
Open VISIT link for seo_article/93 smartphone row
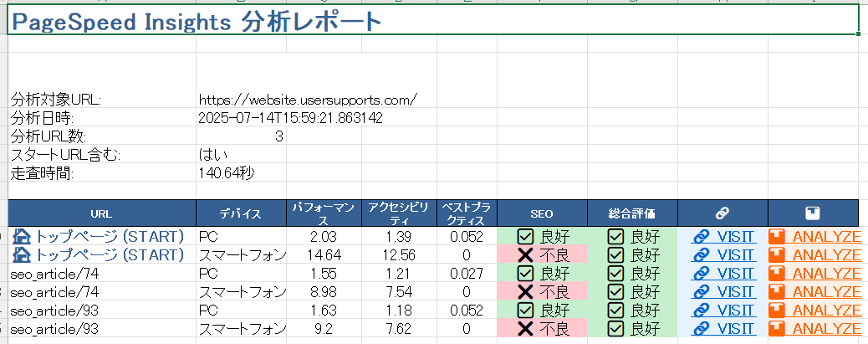point(736,328)
